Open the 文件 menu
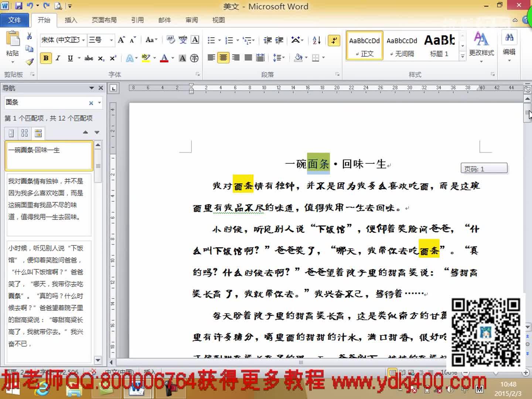This screenshot has width=532, height=399. point(15,20)
